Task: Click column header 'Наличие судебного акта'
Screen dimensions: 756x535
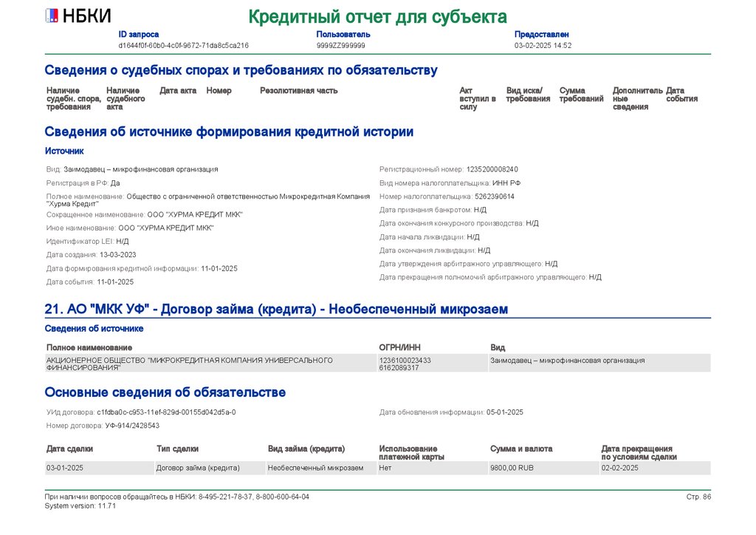Action: click(x=126, y=98)
